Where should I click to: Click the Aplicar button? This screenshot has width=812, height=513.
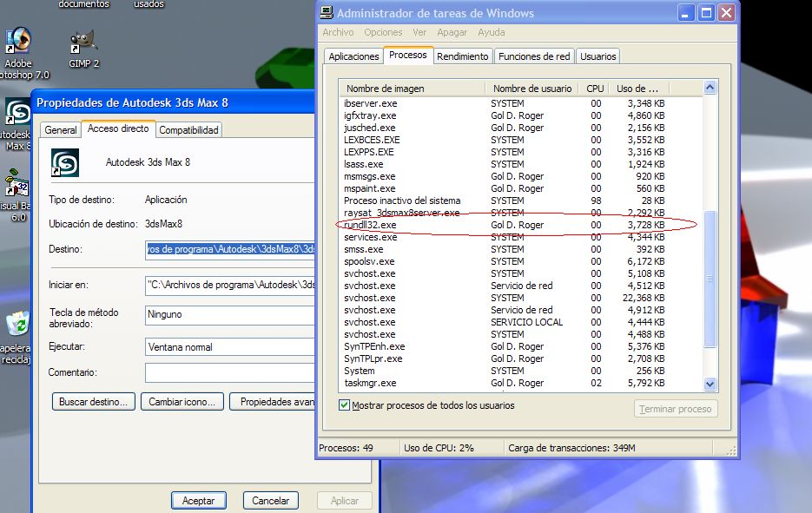tap(345, 501)
